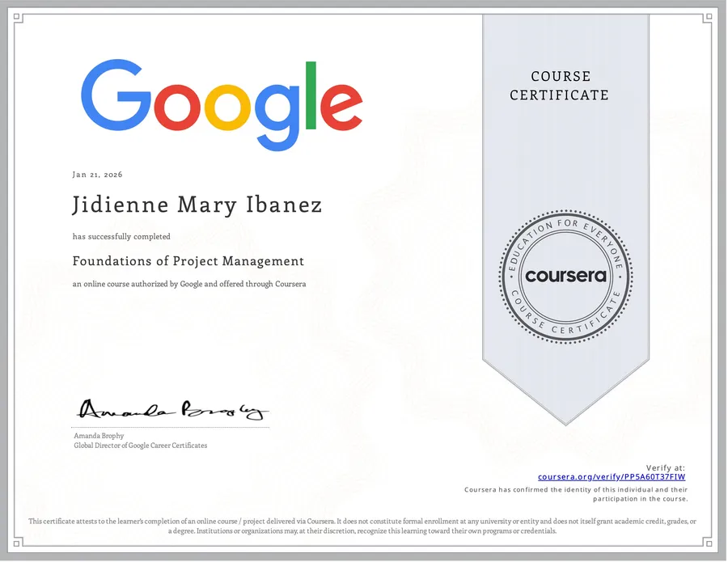The width and height of the screenshot is (728, 562).
Task: Click the 'COURSE CERTIFICATE' ribbon heading
Action: 560,86
